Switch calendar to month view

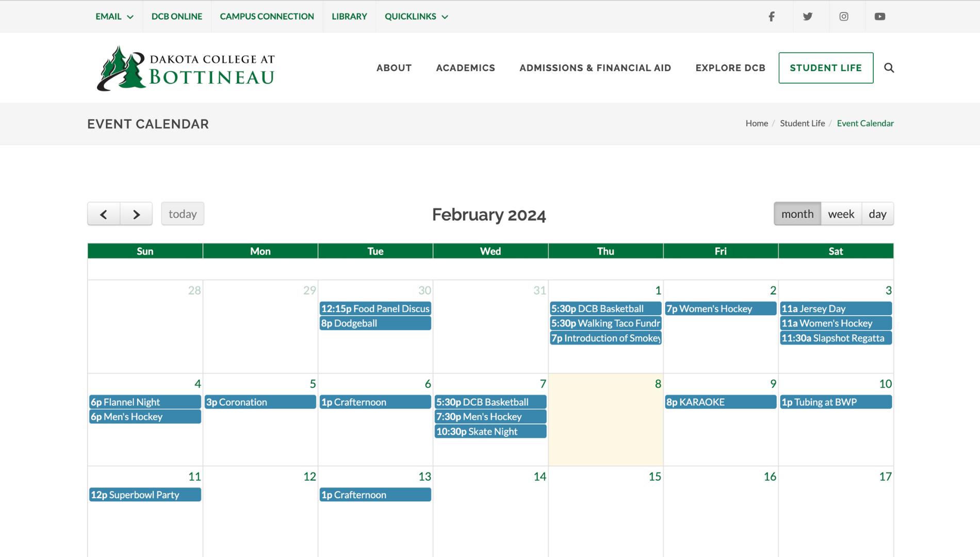click(x=797, y=214)
